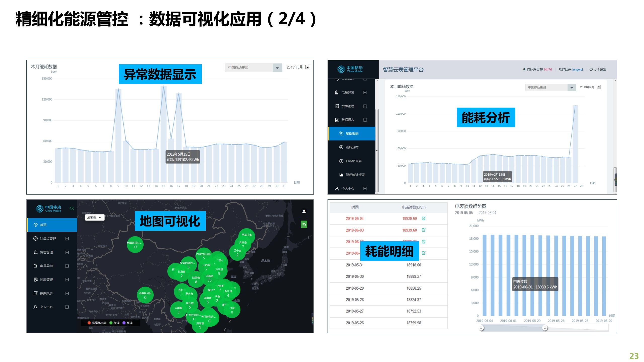This screenshot has height=362, width=644.
Task: Toggle 离线 legend marker on map
Action: (124, 323)
